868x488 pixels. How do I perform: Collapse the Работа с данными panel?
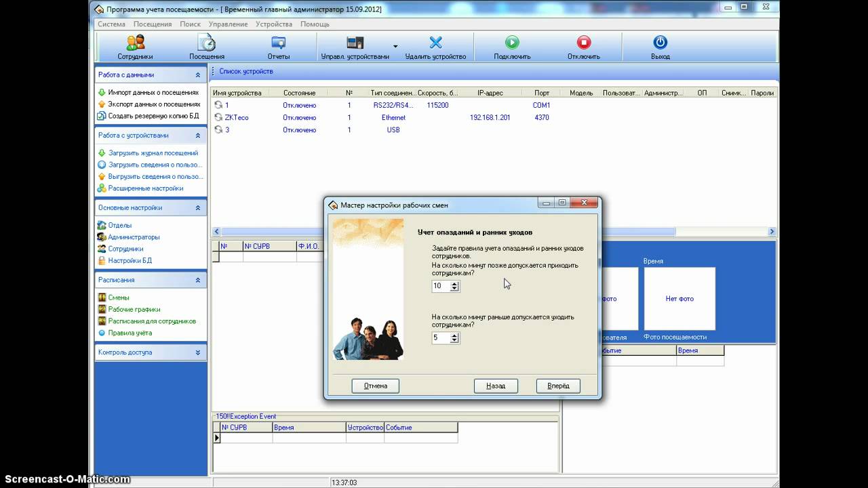[x=198, y=75]
